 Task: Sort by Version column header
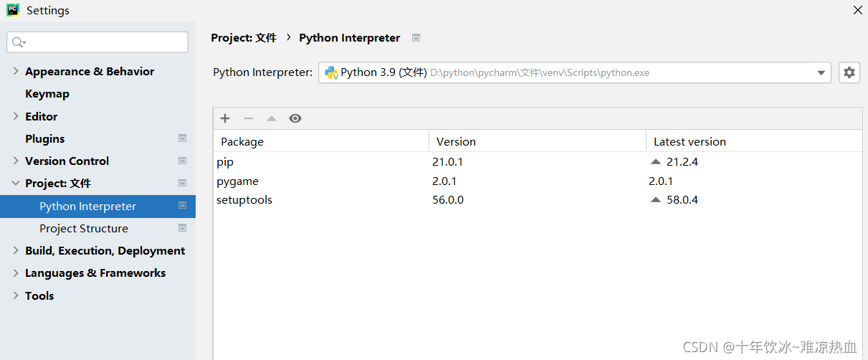tap(538, 141)
